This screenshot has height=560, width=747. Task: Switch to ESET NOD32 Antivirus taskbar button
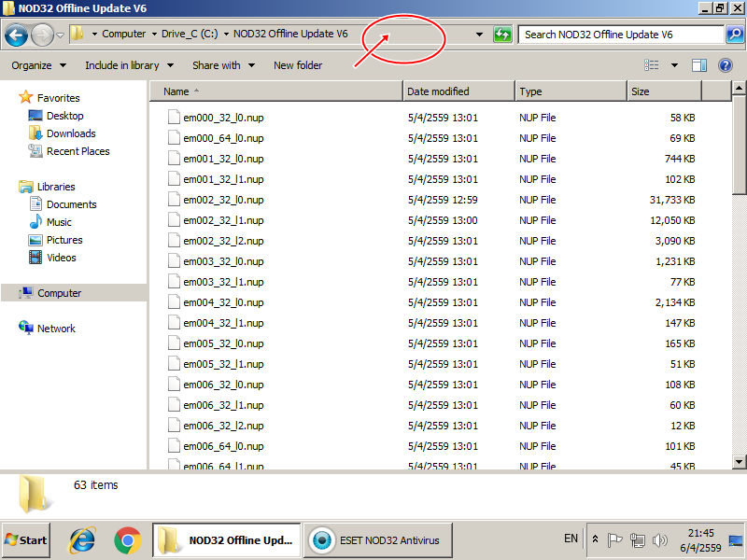coord(378,540)
